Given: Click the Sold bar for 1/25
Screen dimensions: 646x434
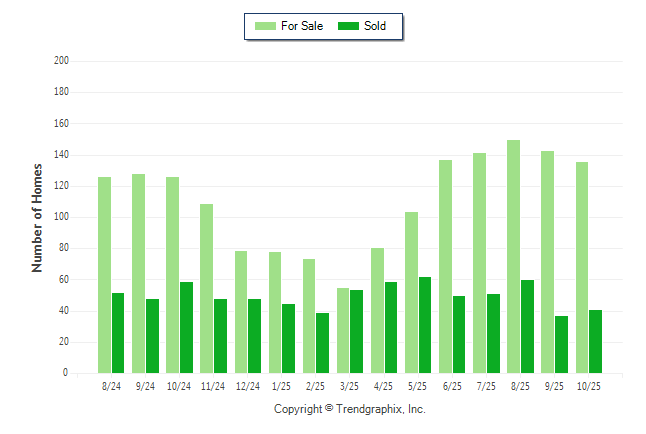Looking at the screenshot, I should (288, 338).
